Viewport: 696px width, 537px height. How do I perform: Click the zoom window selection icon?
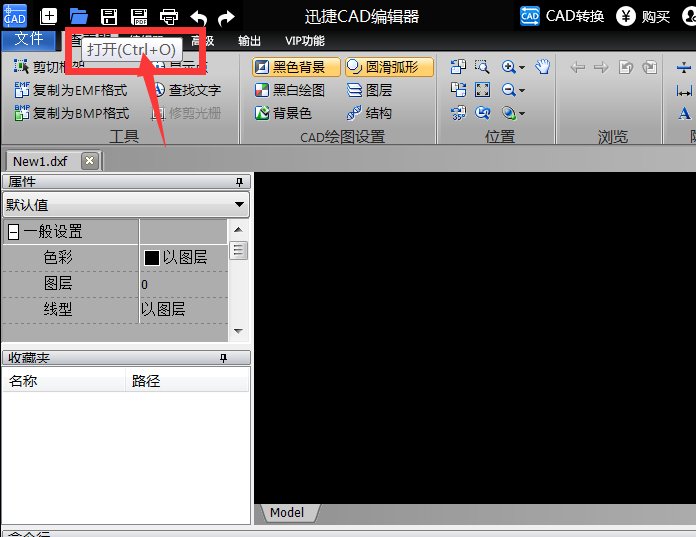pos(482,67)
